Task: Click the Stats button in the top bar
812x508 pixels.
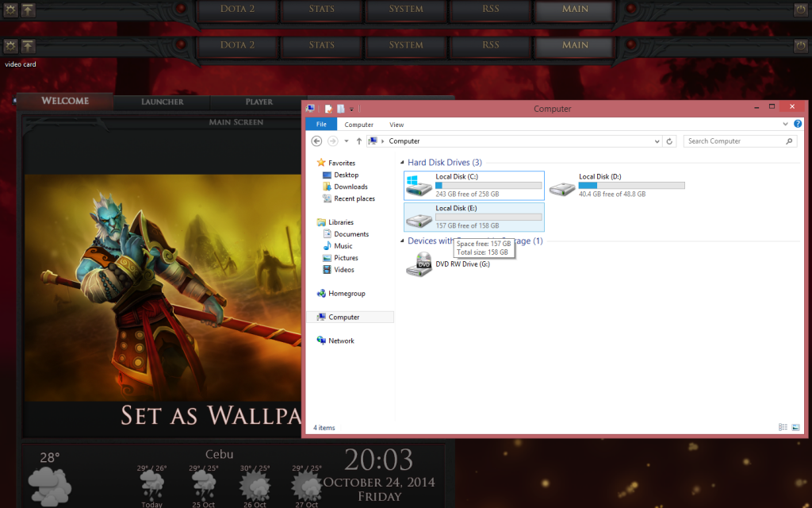Action: coord(321,10)
